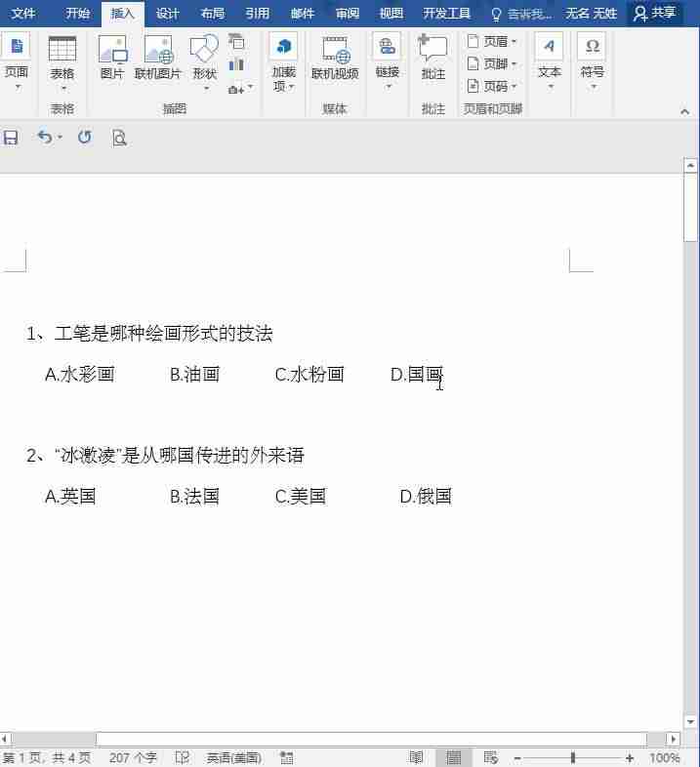This screenshot has height=767, width=700.
Task: Insert a Table (表格)
Action: 62,62
